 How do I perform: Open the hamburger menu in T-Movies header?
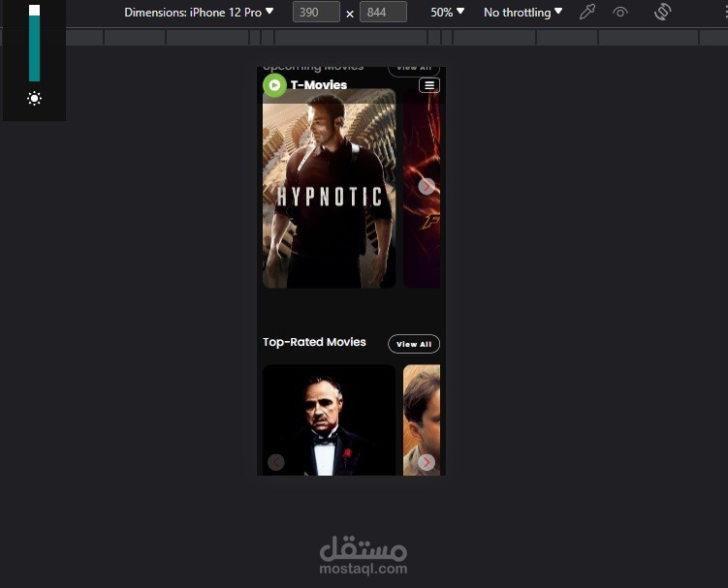pyautogui.click(x=429, y=85)
